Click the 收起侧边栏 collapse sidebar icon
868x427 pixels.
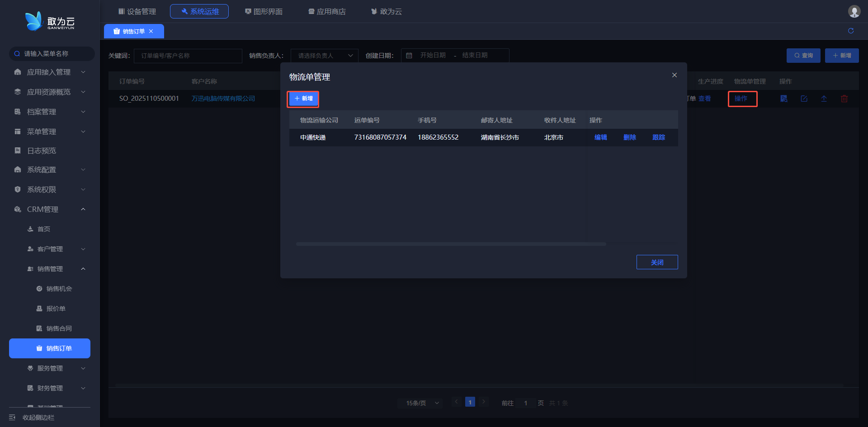pos(12,418)
